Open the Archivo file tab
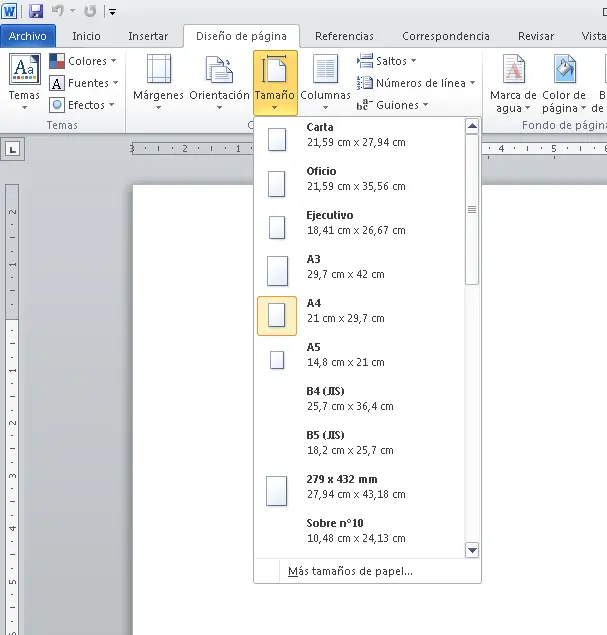 pos(28,36)
